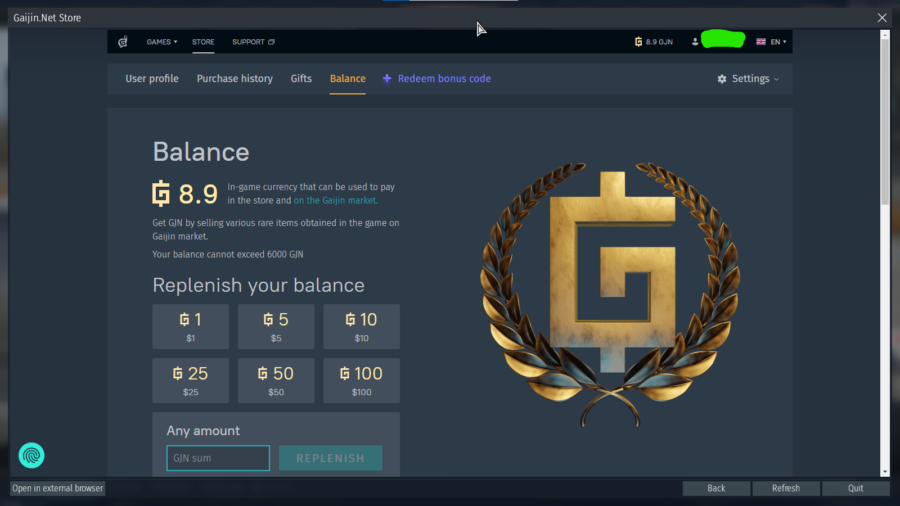Choose the 5 GJN for $5 package
Image resolution: width=900 pixels, height=506 pixels.
[x=276, y=326]
